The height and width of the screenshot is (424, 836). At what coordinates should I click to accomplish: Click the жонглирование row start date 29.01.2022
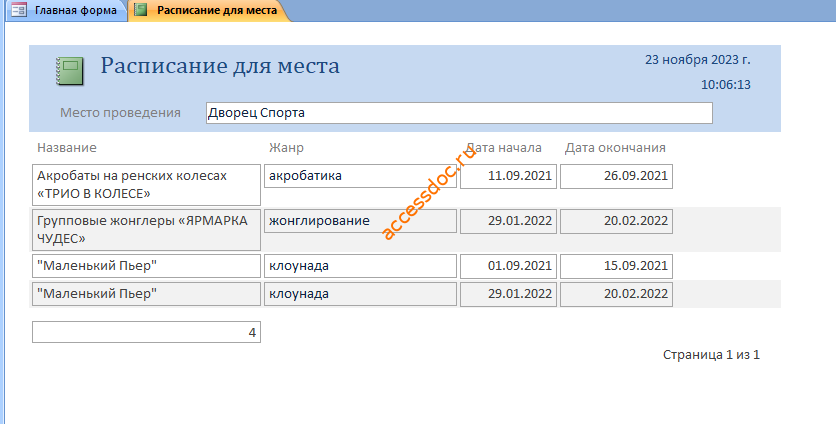(508, 221)
